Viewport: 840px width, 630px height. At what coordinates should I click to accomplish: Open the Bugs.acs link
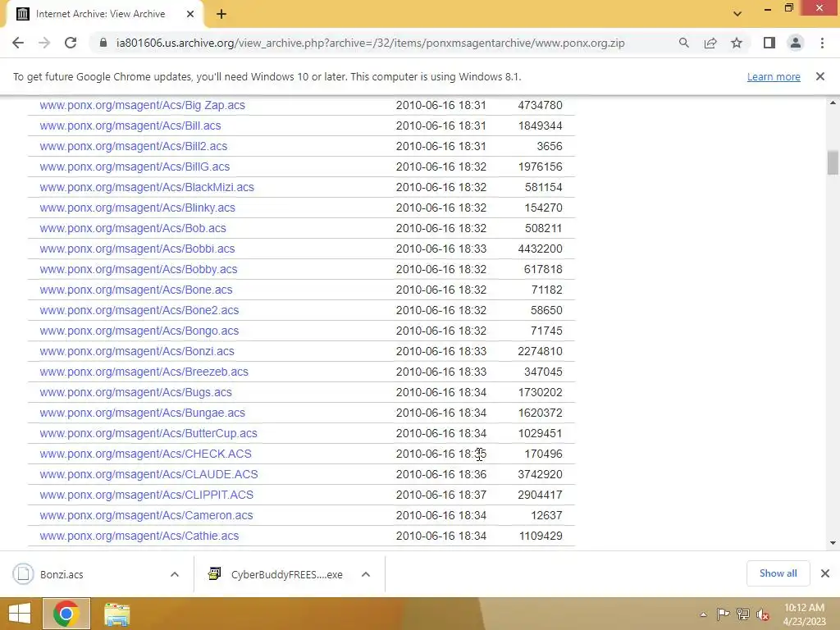tap(135, 392)
